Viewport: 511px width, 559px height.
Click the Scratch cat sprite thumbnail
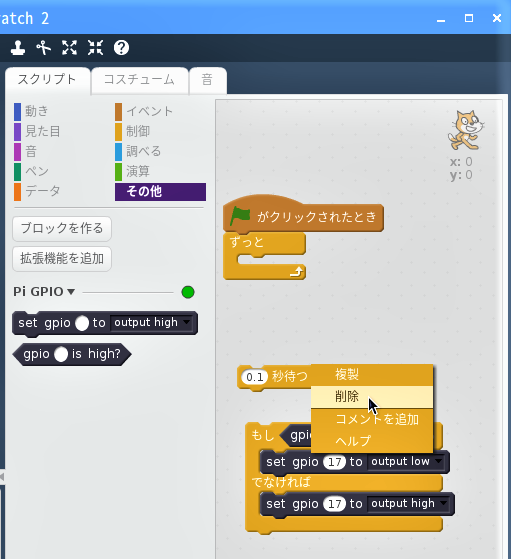[465, 130]
